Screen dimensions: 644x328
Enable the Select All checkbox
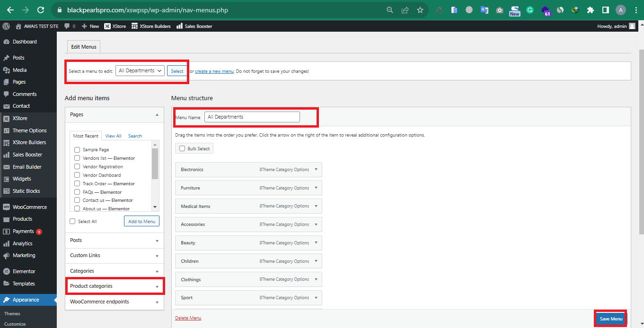point(72,221)
